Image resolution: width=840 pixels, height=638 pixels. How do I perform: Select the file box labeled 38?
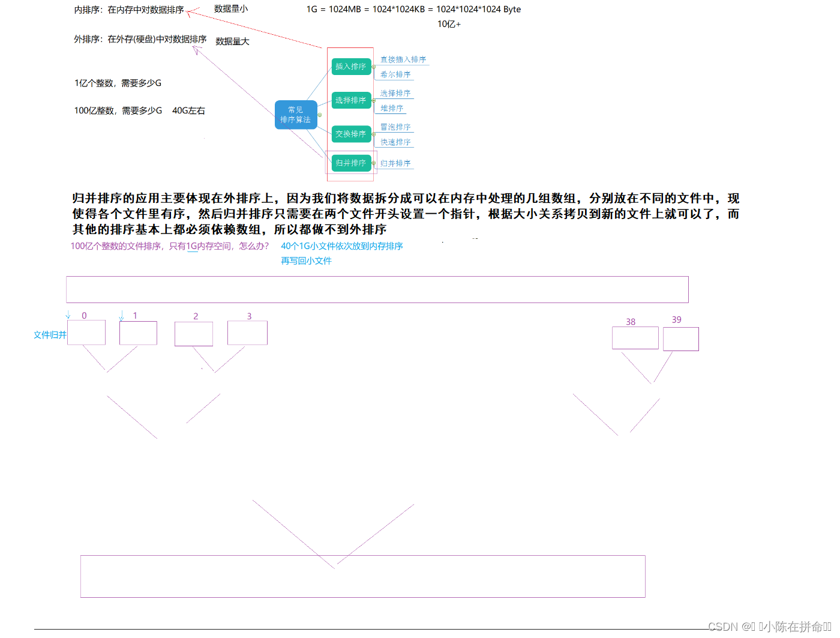(x=635, y=338)
